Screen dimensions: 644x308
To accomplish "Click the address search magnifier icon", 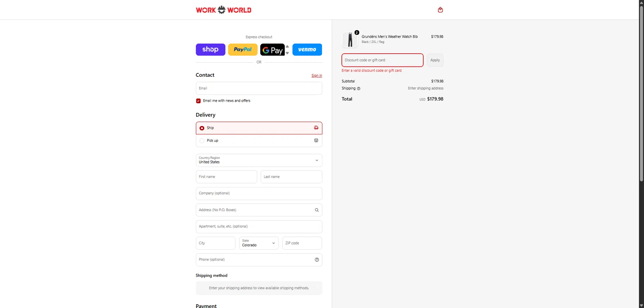I will coord(317,210).
